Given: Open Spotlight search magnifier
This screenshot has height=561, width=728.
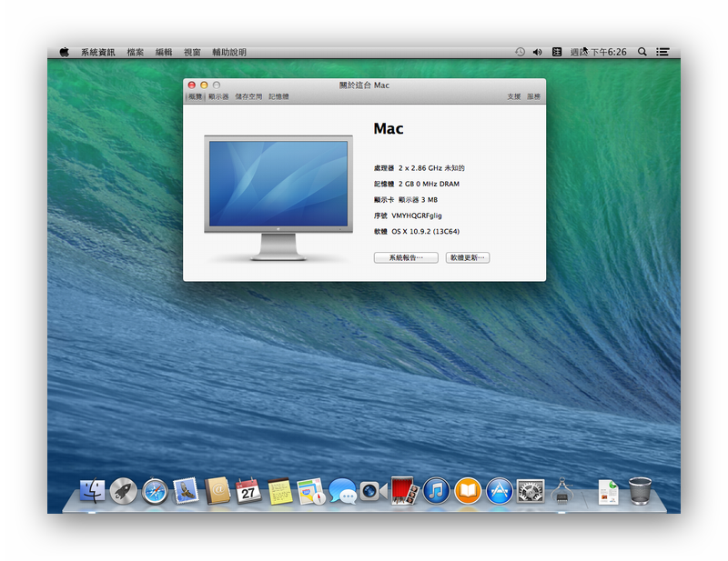Looking at the screenshot, I should point(642,52).
